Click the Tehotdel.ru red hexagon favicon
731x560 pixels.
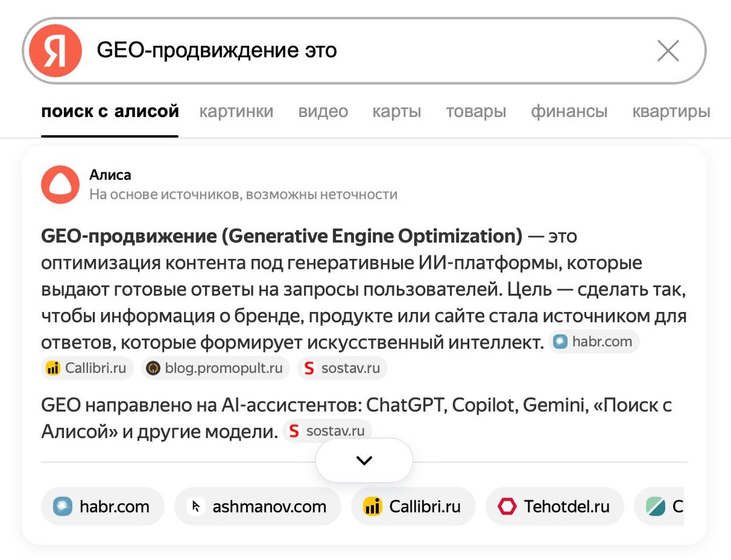click(x=507, y=506)
